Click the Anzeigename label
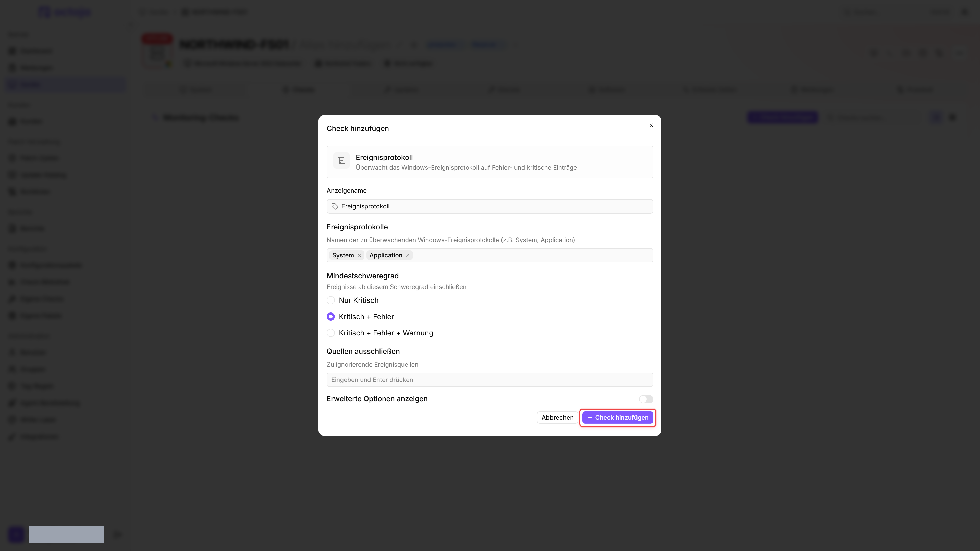Image resolution: width=980 pixels, height=551 pixels. pyautogui.click(x=346, y=191)
